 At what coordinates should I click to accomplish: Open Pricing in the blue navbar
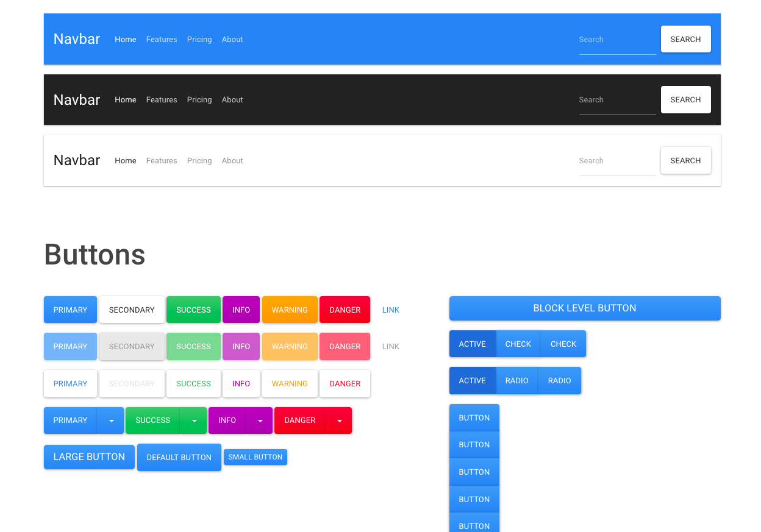point(199,39)
